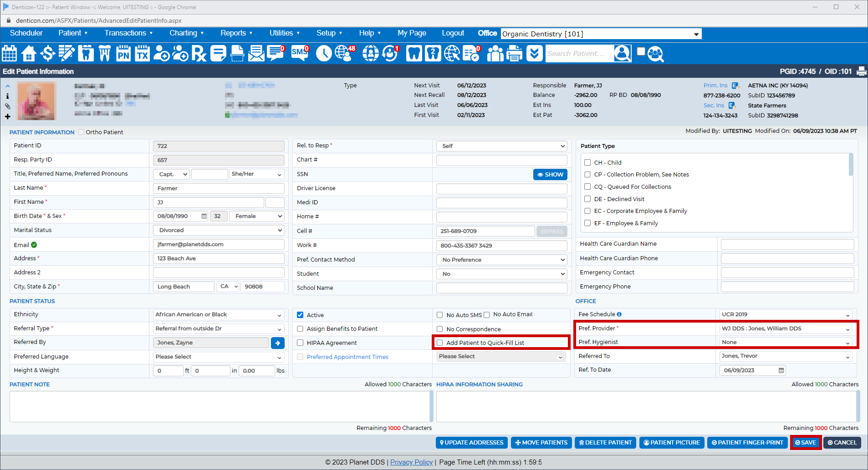Image resolution: width=868 pixels, height=470 pixels.
Task: Open the Pref. Contact Method dropdown
Action: 502,260
